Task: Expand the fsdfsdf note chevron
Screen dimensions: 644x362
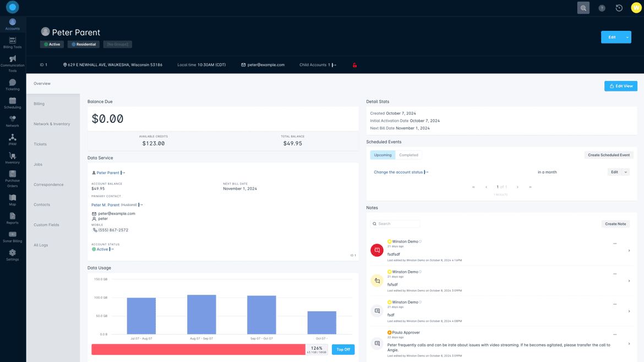Action: point(629,251)
